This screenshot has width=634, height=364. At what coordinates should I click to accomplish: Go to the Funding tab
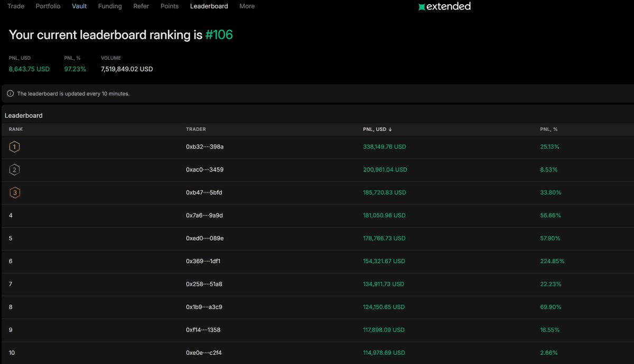pos(110,6)
